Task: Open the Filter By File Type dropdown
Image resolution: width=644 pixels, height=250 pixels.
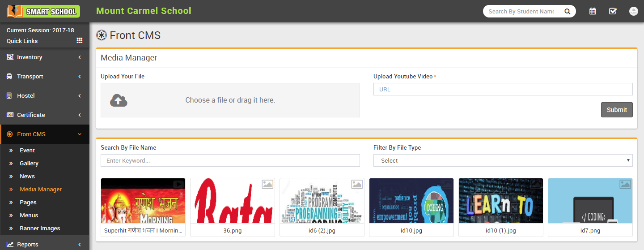Action: pyautogui.click(x=503, y=160)
